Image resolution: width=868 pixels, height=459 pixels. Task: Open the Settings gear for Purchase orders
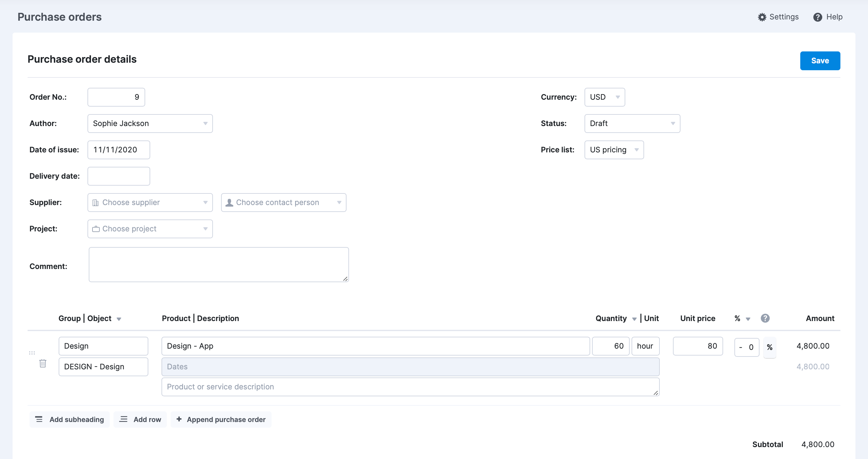[x=762, y=17]
